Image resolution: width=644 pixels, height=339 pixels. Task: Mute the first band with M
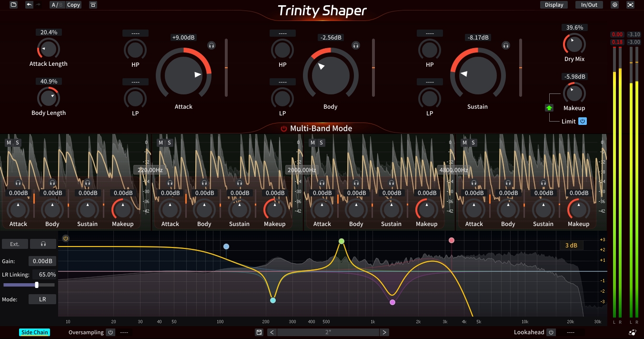tap(9, 143)
